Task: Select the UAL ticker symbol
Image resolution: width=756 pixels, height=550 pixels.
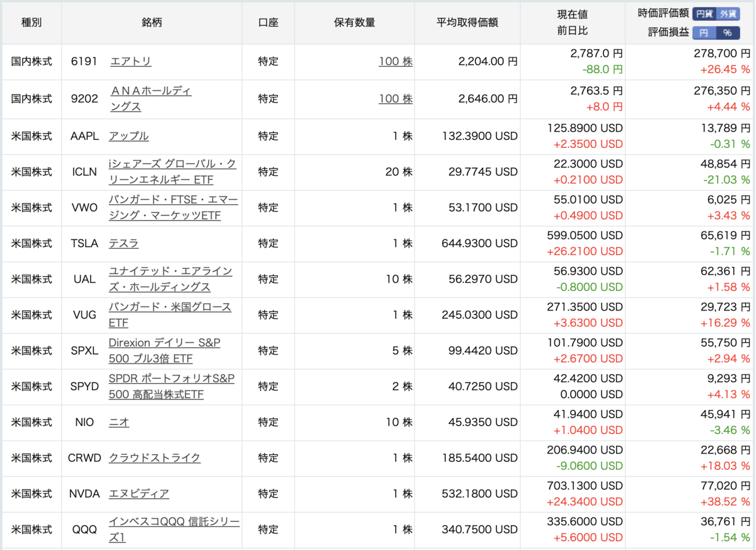Action: coord(84,279)
